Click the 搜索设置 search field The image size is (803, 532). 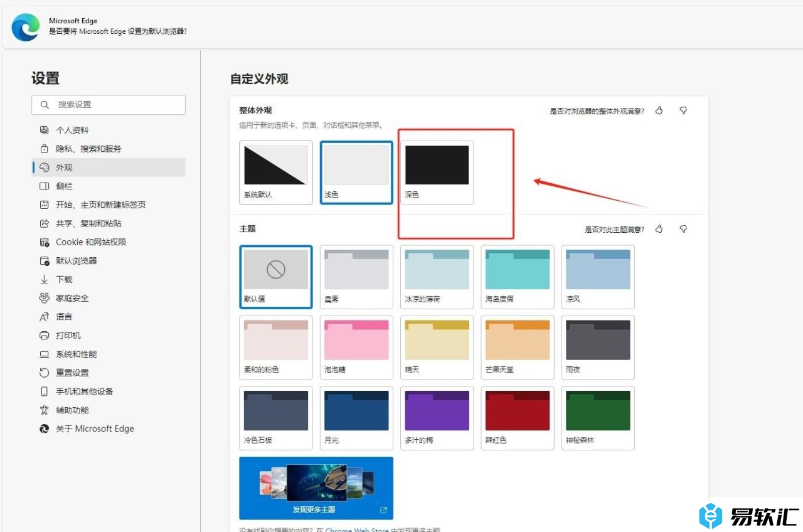click(x=109, y=105)
